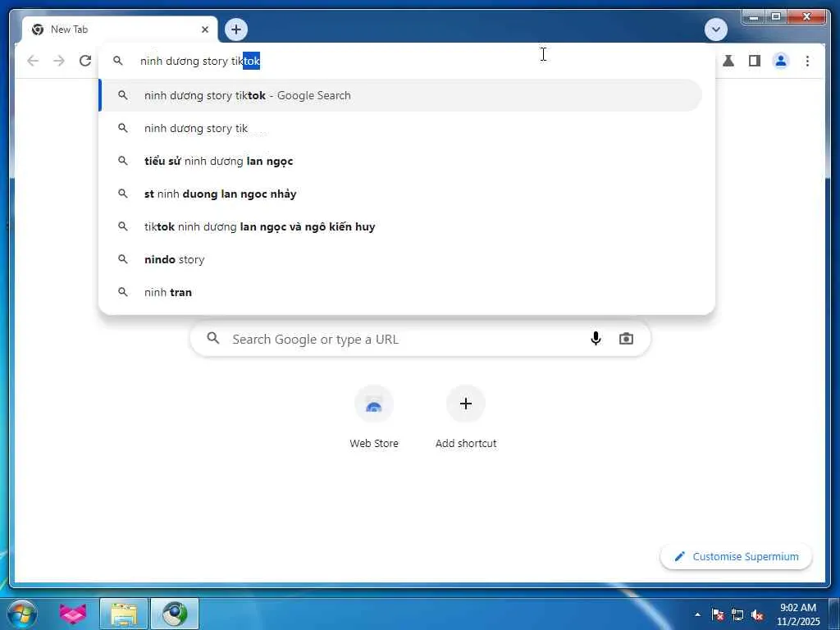Open the Web Store shortcut

click(x=374, y=418)
